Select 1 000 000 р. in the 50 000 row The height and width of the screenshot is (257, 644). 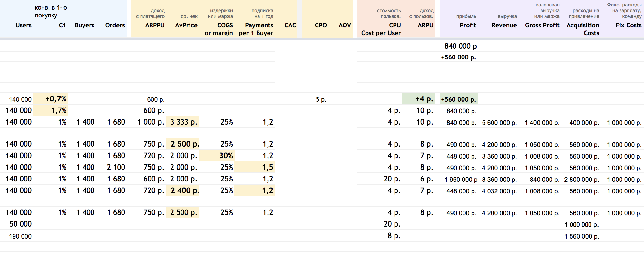tap(581, 225)
